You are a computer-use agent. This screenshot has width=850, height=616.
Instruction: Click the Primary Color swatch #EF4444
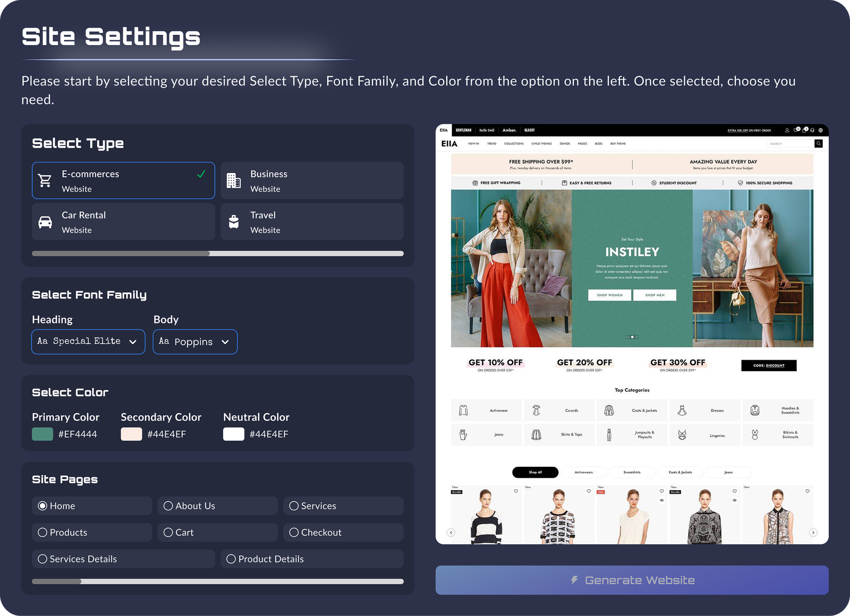(41, 434)
